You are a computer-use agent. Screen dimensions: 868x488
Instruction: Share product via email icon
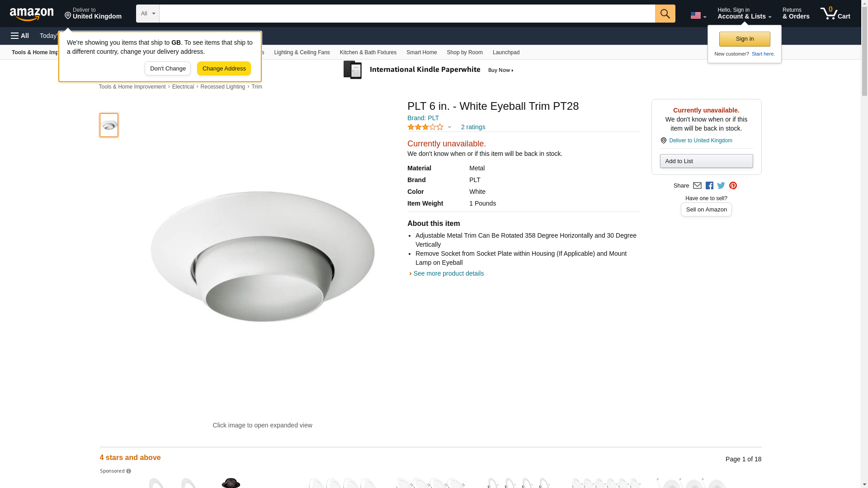[x=697, y=186]
